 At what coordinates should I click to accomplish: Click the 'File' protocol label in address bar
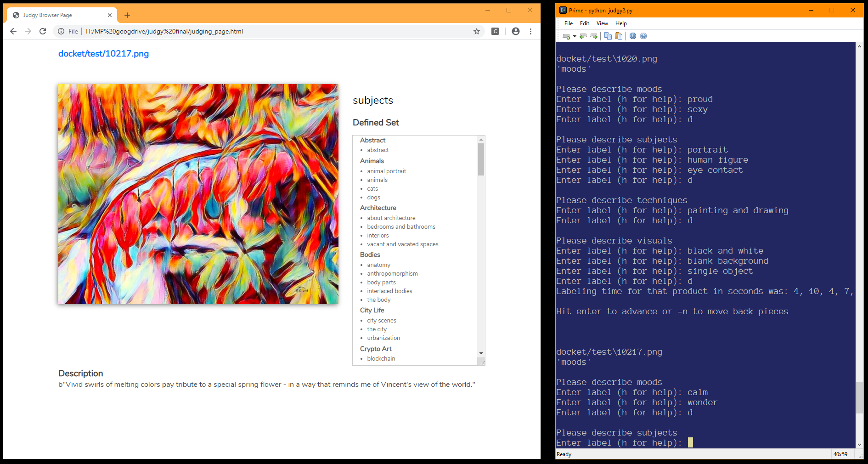click(73, 31)
